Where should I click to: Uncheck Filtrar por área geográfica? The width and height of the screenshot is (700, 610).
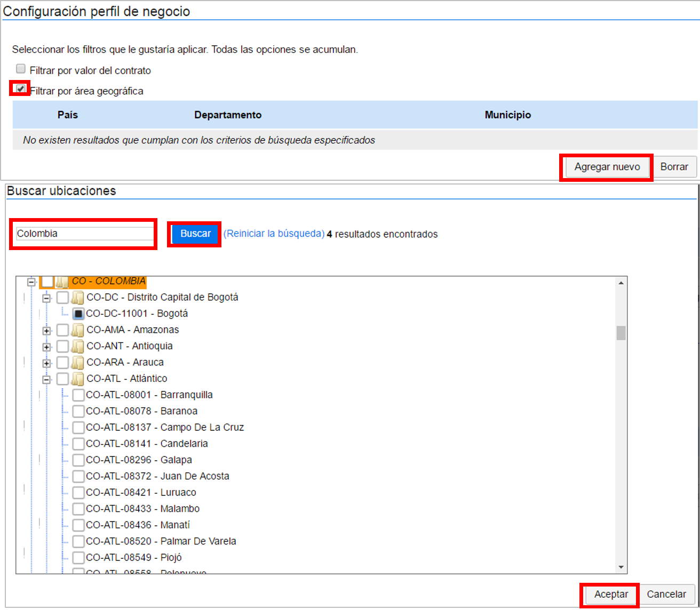tap(21, 89)
